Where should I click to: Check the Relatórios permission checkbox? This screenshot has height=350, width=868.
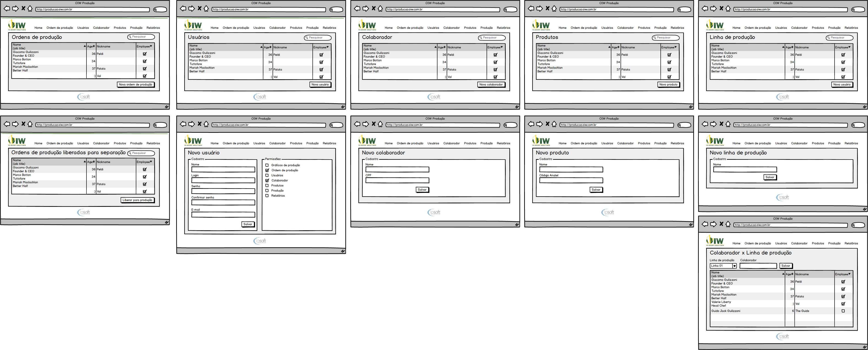(267, 196)
